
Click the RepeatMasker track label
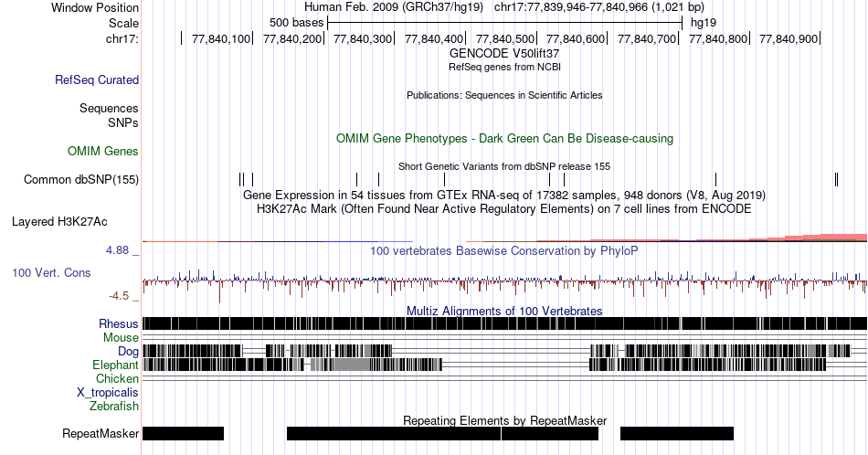coord(101,433)
